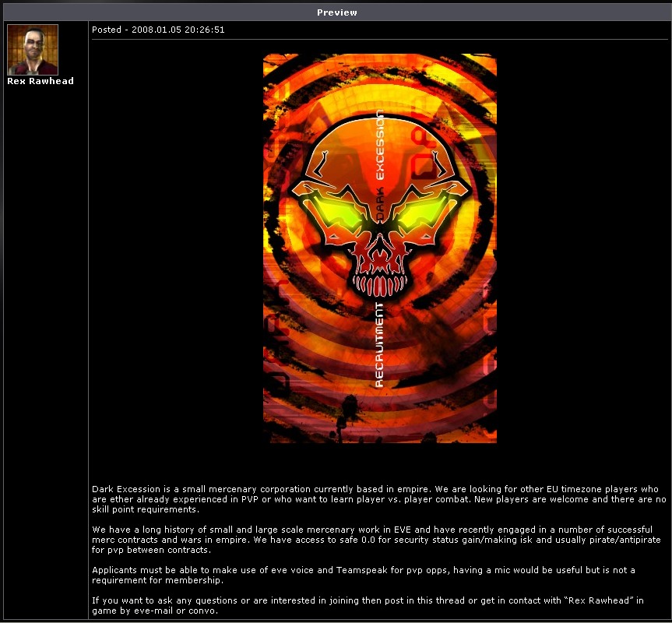The height and width of the screenshot is (623, 672).
Task: Click the posted date 2008.01.05 20:26:51
Action: point(178,30)
